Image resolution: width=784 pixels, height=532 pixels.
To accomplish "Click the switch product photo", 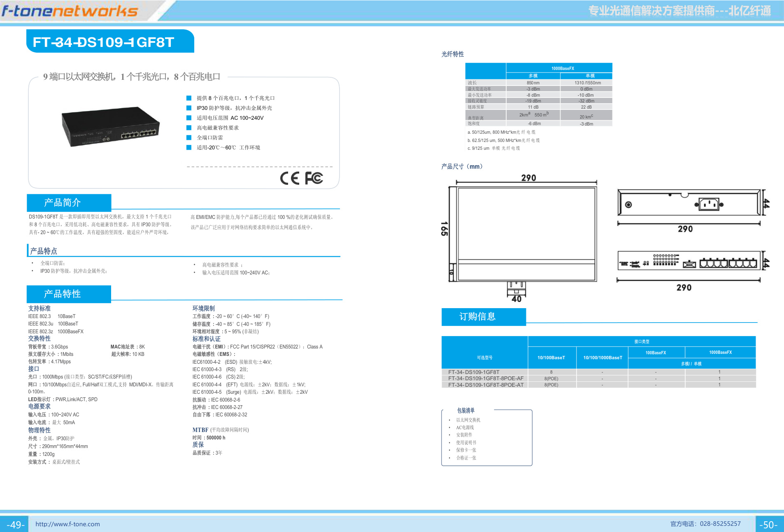I will [109, 128].
